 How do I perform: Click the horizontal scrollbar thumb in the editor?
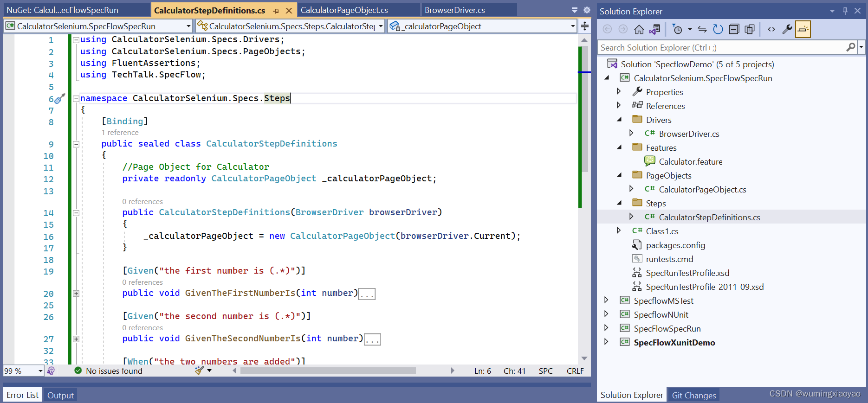(328, 371)
